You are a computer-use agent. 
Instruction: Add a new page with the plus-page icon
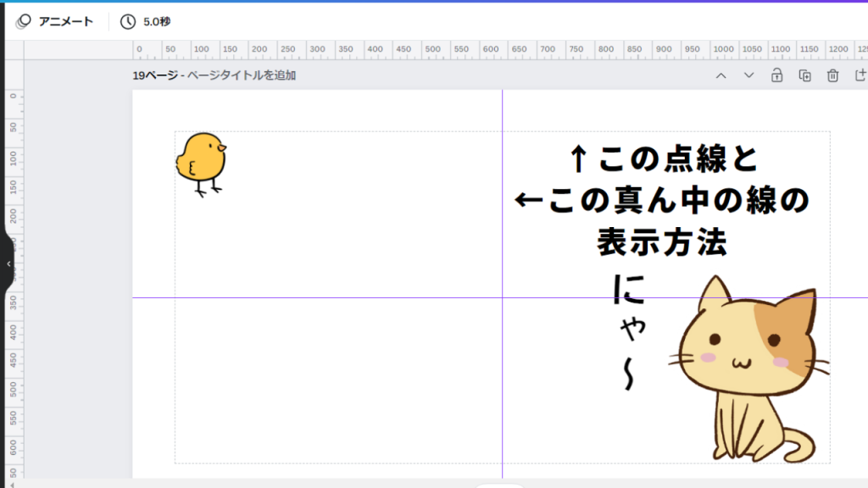860,75
